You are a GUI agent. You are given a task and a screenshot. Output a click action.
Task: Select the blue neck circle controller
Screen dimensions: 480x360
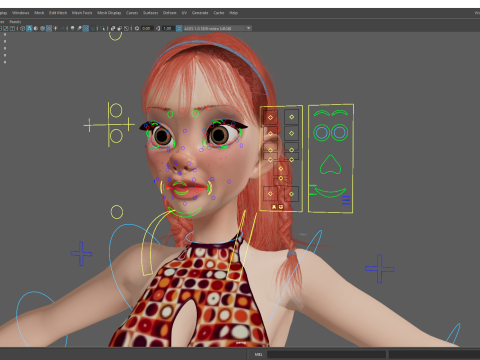click(x=213, y=237)
